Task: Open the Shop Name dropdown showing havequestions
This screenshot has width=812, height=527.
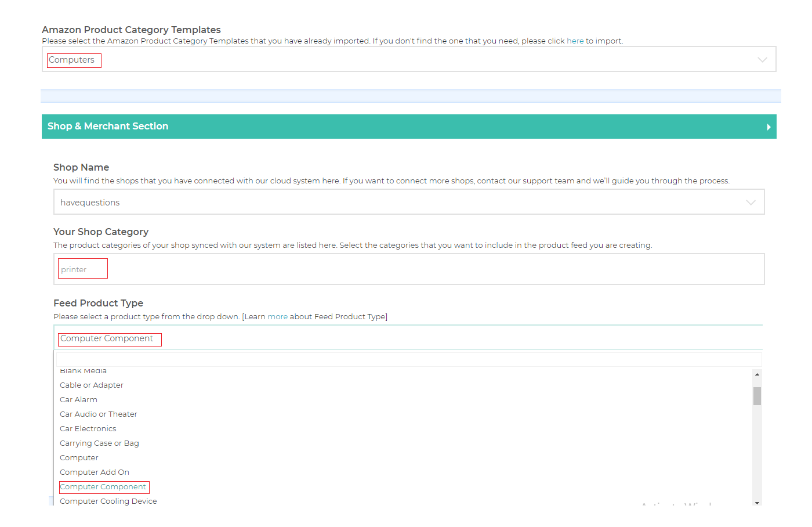Action: click(409, 202)
